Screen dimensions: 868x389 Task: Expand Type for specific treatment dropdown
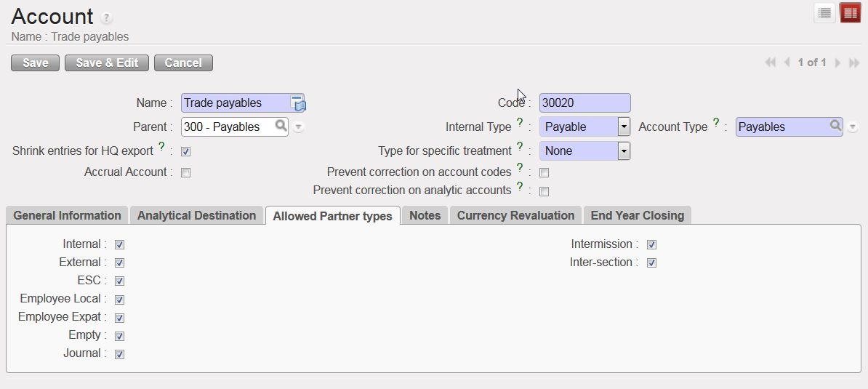(x=623, y=151)
